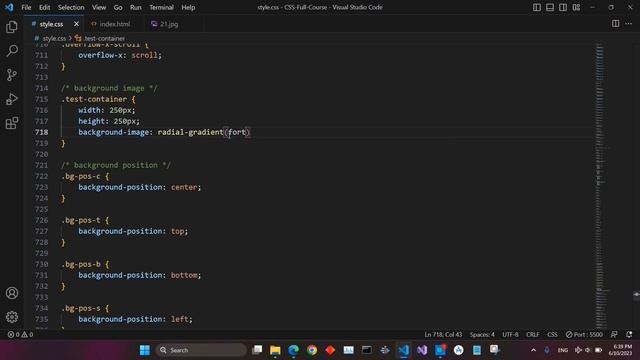Image resolution: width=640 pixels, height=360 pixels.
Task: Change line ending via CRLF status item
Action: pos(533,334)
